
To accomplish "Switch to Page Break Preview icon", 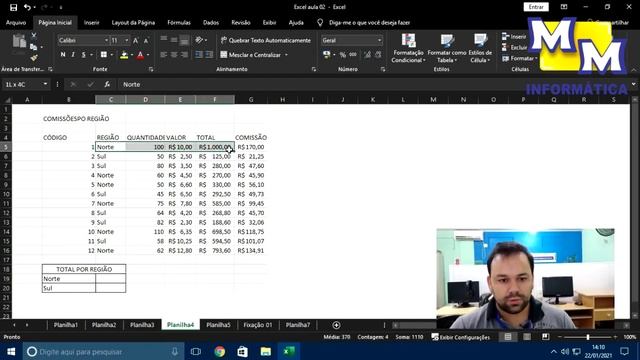I will coord(545,337).
